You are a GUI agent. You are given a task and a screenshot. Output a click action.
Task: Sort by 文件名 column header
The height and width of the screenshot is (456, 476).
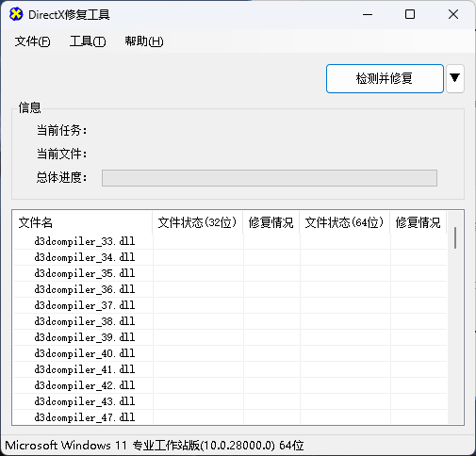[82, 222]
